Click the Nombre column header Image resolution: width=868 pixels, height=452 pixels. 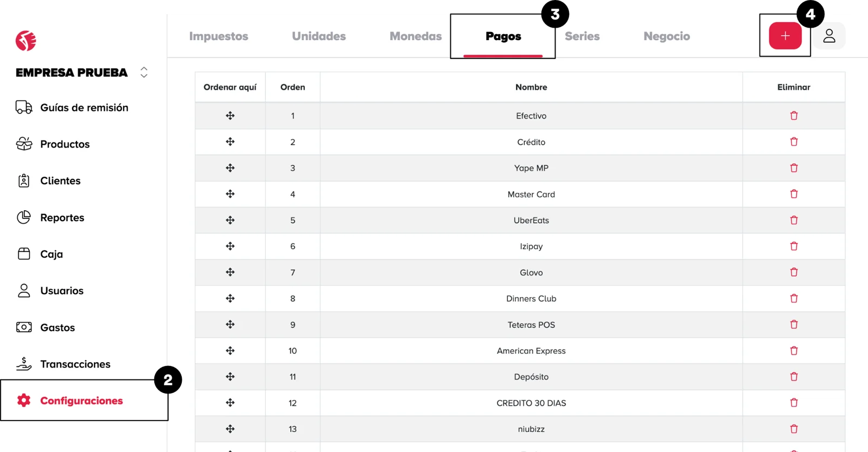(531, 87)
